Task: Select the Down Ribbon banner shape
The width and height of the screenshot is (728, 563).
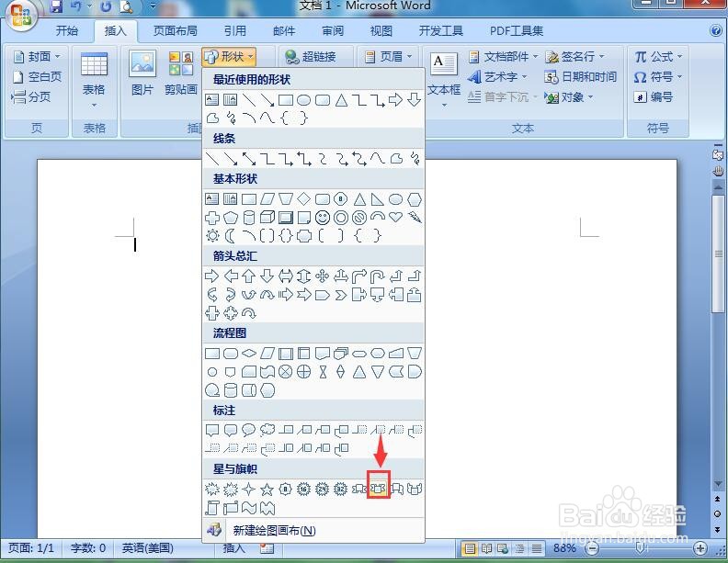Action: click(x=379, y=489)
